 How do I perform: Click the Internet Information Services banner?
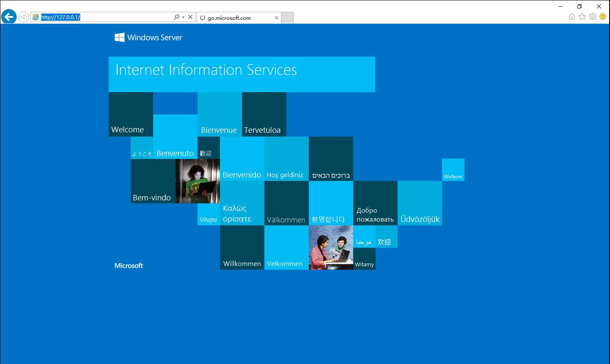pos(242,74)
